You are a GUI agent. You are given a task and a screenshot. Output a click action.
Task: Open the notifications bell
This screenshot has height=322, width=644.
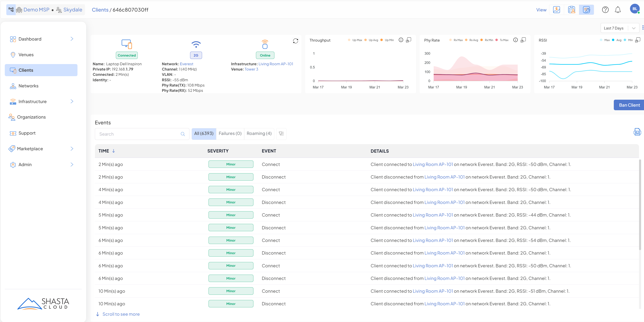pos(618,10)
